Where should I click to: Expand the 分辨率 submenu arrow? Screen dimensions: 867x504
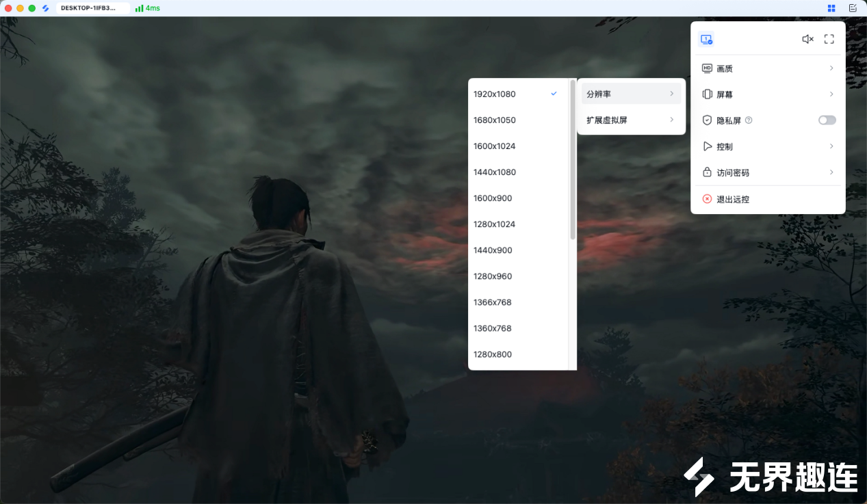(x=672, y=94)
